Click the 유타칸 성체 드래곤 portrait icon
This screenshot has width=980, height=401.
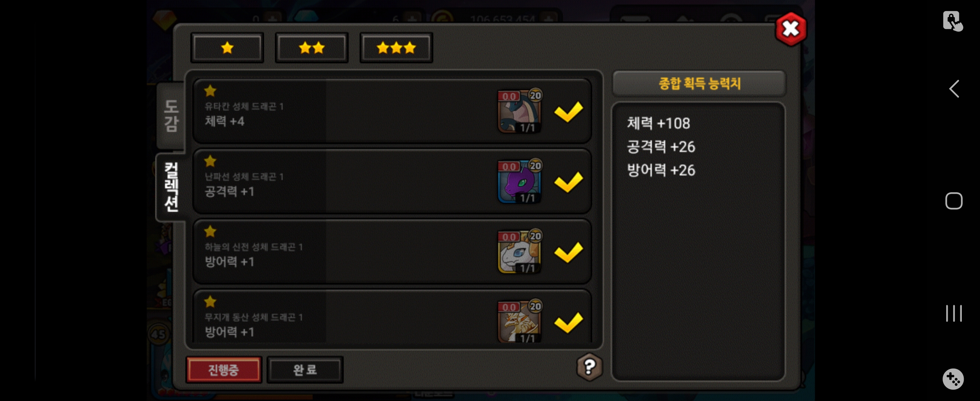[520, 111]
